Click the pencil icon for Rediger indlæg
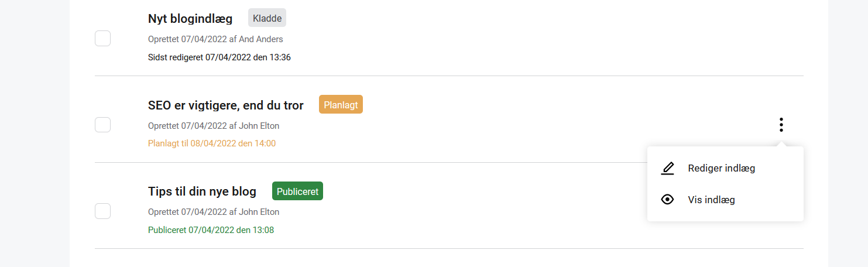 (x=667, y=169)
